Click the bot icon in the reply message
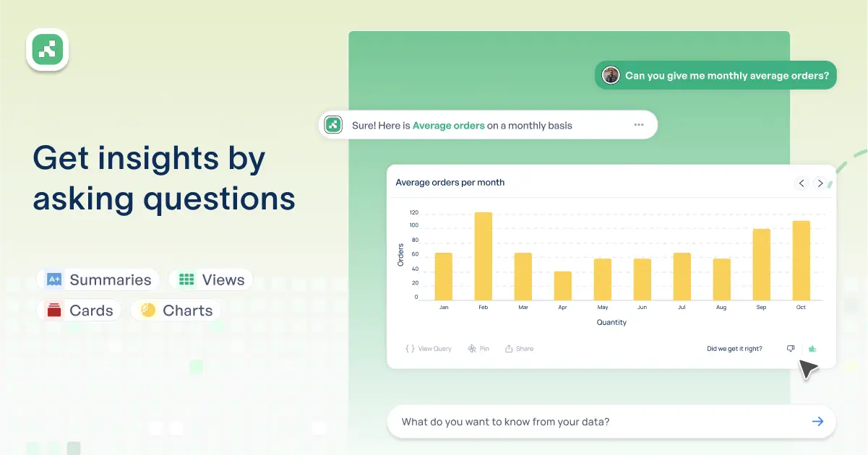 coord(333,125)
